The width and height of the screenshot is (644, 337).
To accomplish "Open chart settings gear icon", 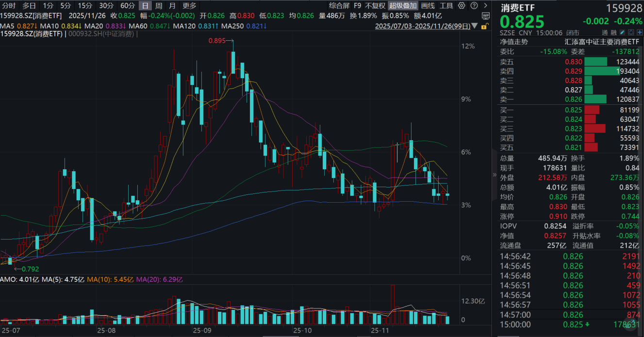I will (x=461, y=6).
